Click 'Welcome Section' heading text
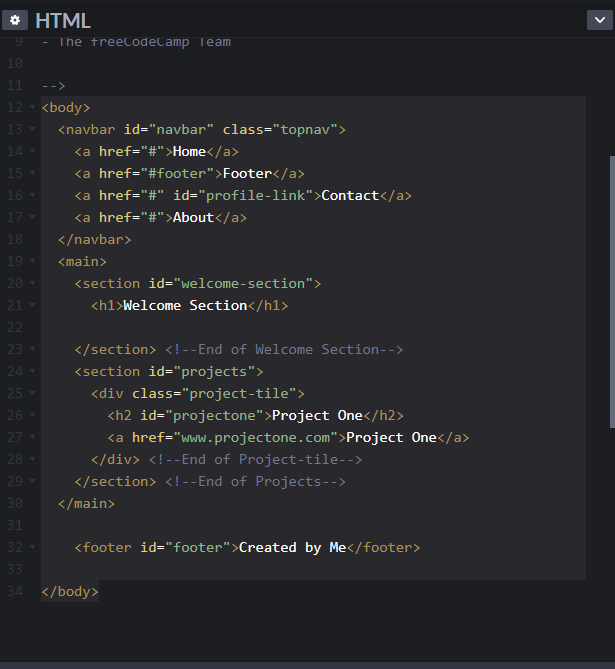Image resolution: width=615 pixels, height=669 pixels. (185, 305)
